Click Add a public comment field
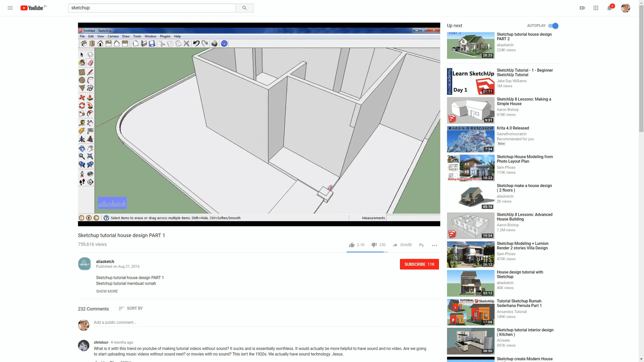The height and width of the screenshot is (362, 644). 267,322
